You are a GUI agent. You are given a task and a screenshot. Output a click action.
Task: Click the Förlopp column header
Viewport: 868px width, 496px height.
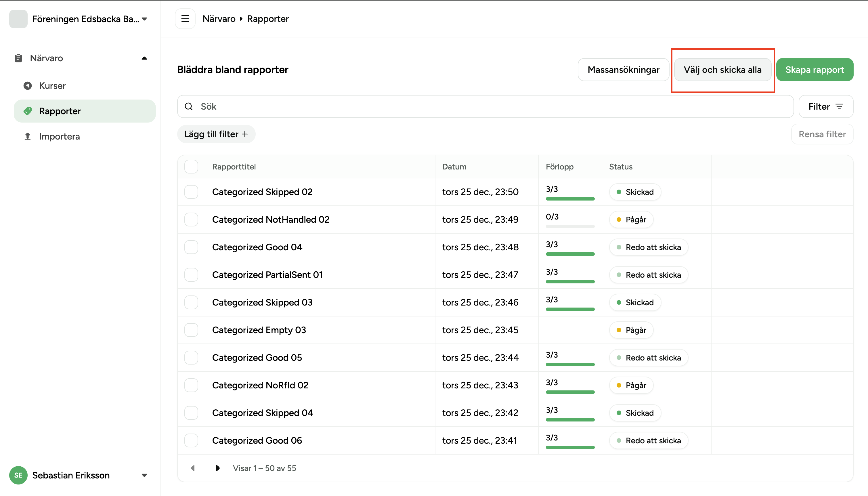pos(559,167)
